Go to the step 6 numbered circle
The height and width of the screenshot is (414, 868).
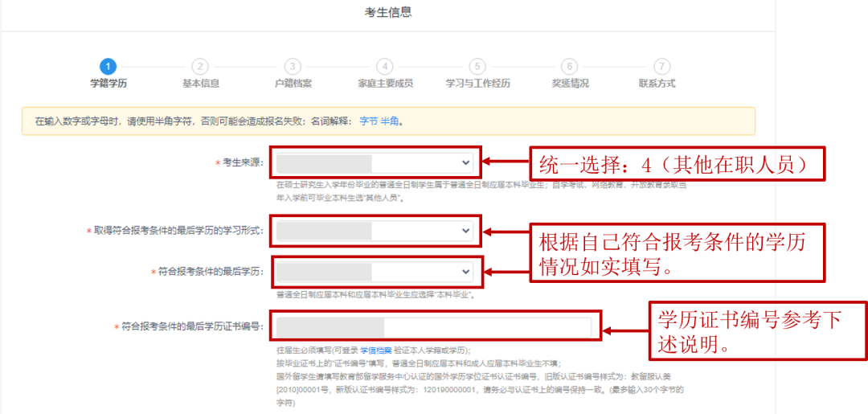tap(569, 67)
